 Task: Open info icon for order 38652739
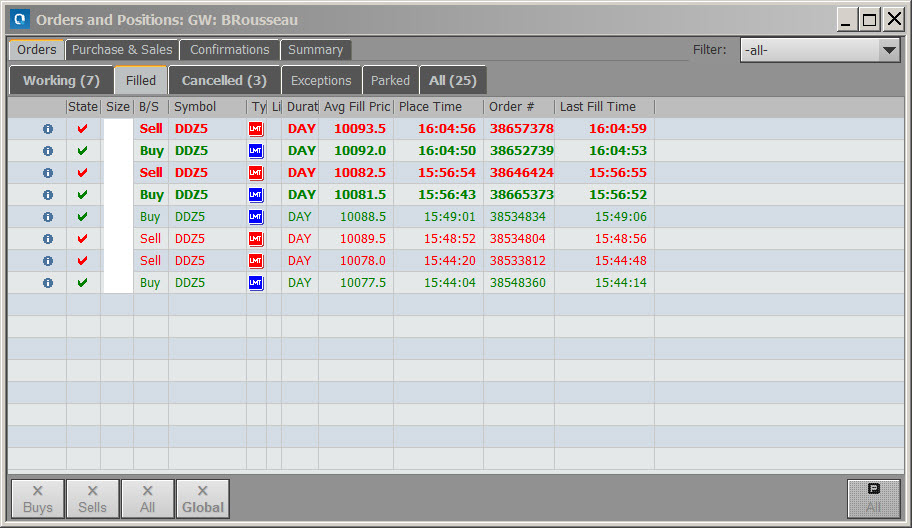pyautogui.click(x=48, y=151)
